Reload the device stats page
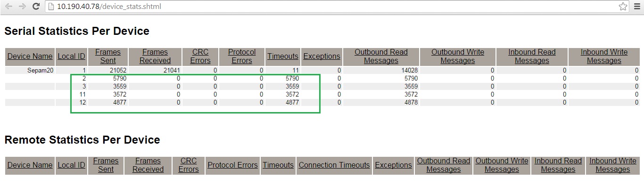The width and height of the screenshot is (644, 186). coord(36,7)
